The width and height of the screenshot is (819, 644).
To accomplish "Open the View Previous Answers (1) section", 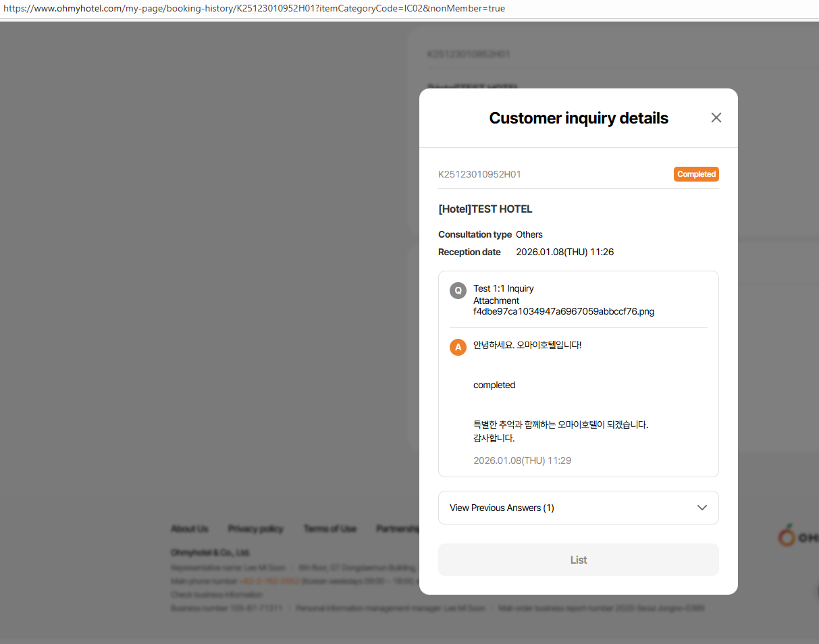I will [502, 508].
